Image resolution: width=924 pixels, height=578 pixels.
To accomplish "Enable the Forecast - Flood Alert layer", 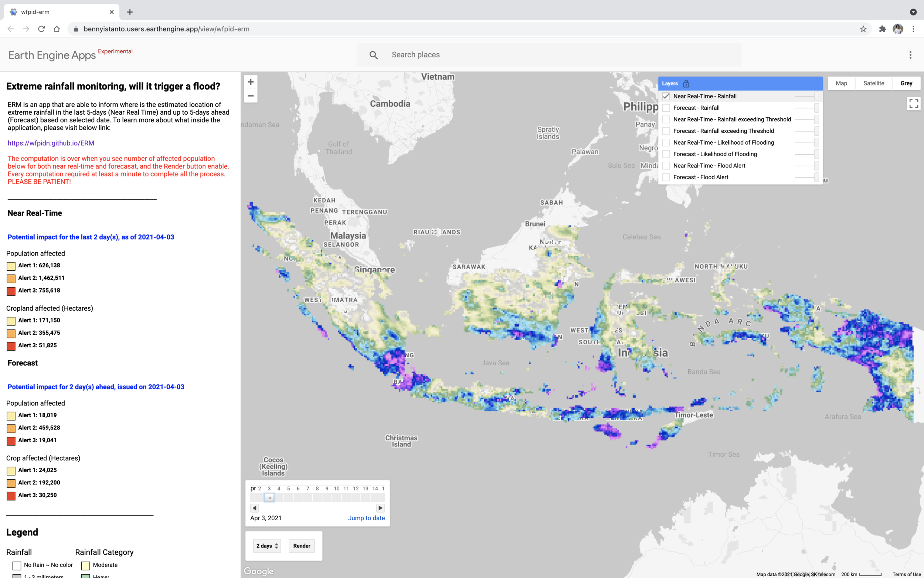I will 666,178.
